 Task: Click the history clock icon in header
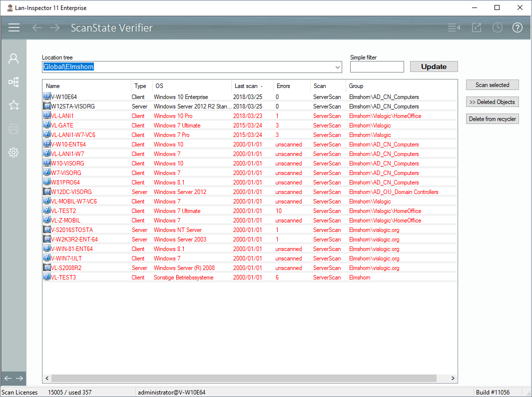497,27
